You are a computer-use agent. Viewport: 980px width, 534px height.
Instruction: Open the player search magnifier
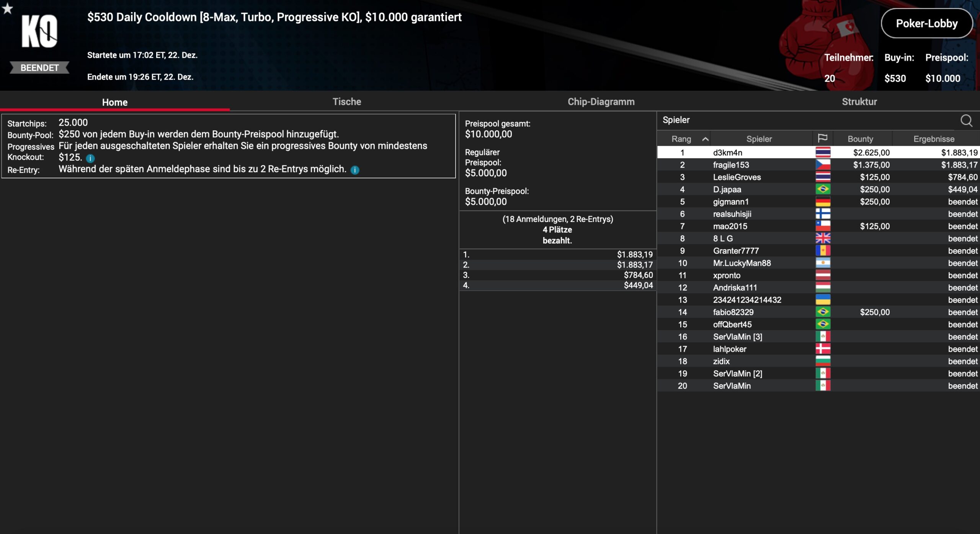(966, 121)
